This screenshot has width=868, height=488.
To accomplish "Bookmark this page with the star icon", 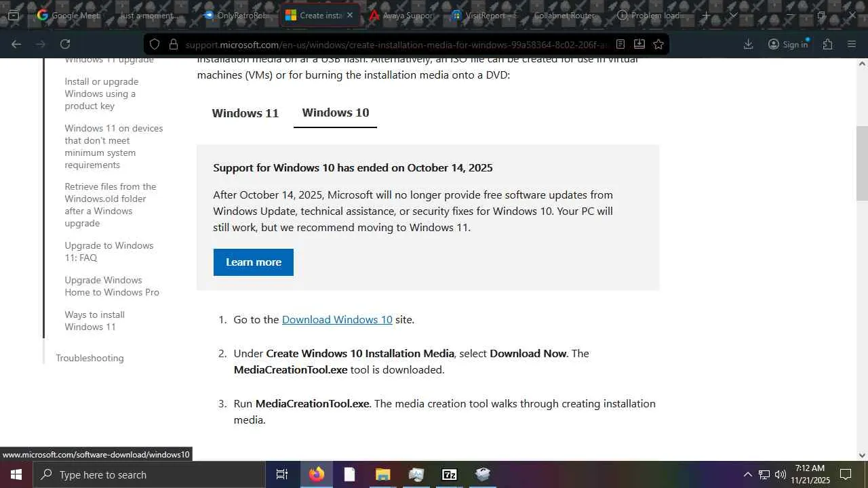I will pyautogui.click(x=658, y=44).
